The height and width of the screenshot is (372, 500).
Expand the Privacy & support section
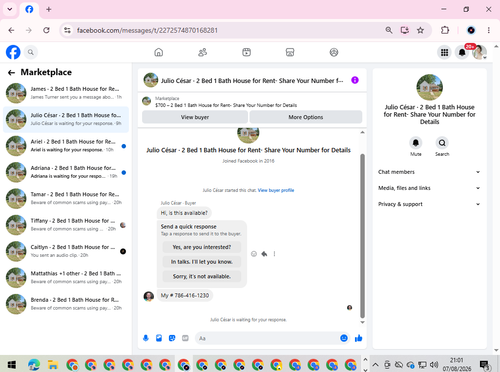(429, 204)
